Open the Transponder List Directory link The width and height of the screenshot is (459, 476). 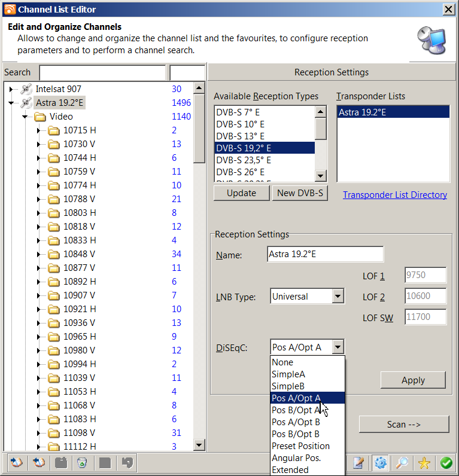click(x=394, y=195)
